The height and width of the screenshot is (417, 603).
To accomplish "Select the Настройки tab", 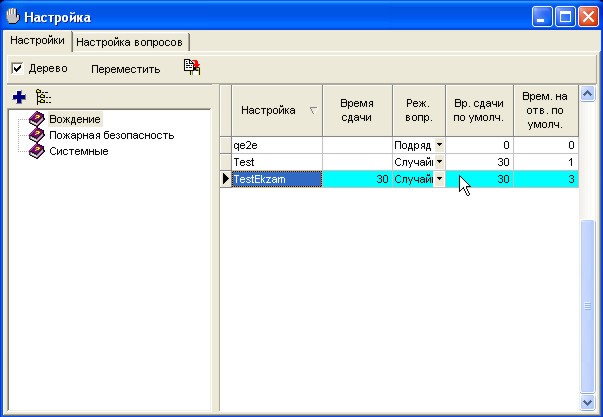I will tap(37, 41).
